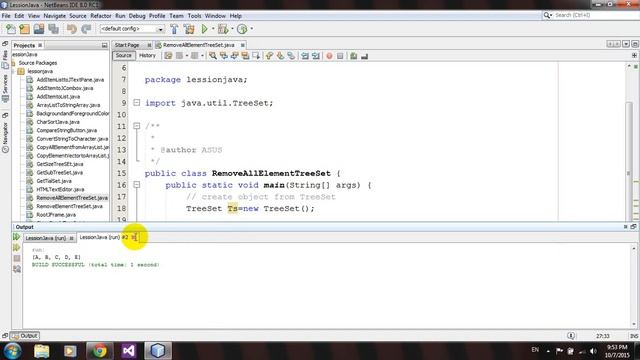This screenshot has width=640, height=360.
Task: Click the New Project toolbar icon
Action: tap(24, 29)
